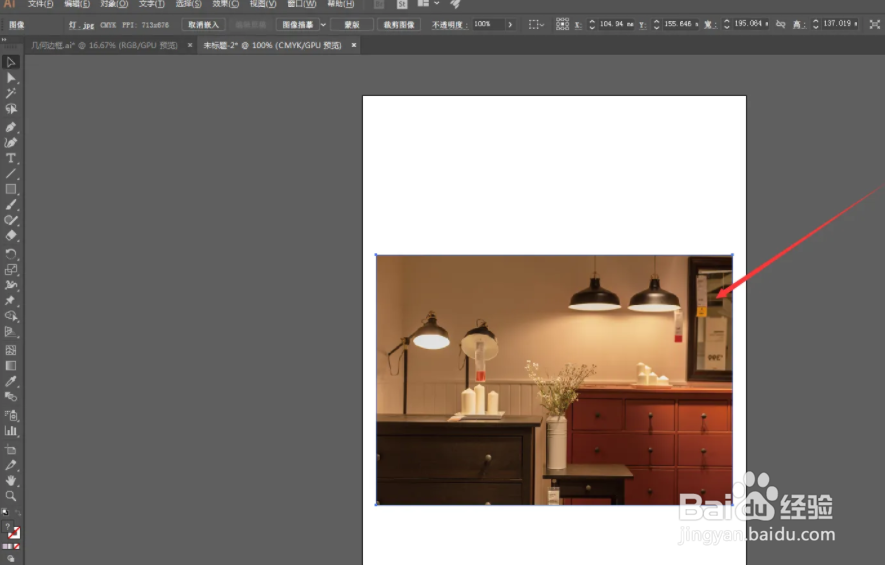Select the Artboard tool

click(x=11, y=450)
